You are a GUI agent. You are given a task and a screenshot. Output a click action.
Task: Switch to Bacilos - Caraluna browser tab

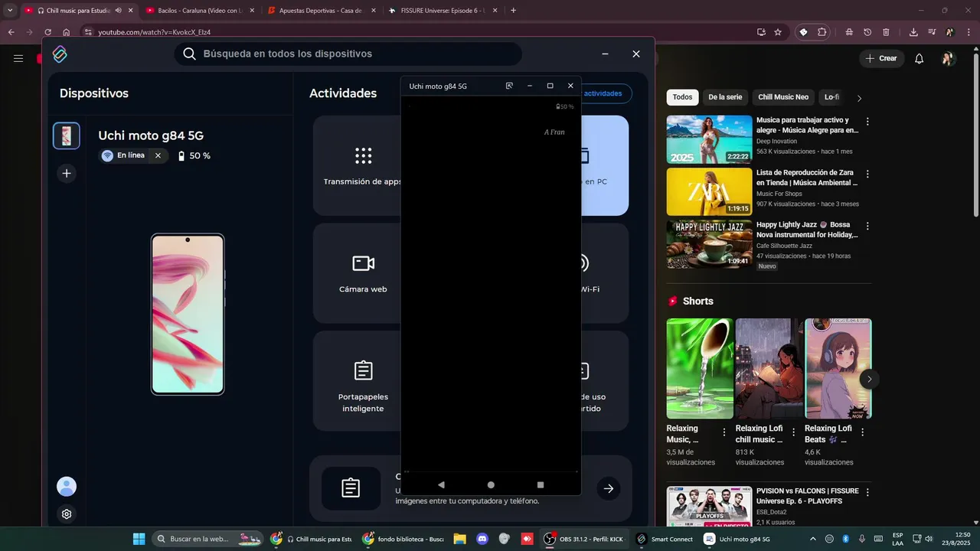click(x=199, y=11)
